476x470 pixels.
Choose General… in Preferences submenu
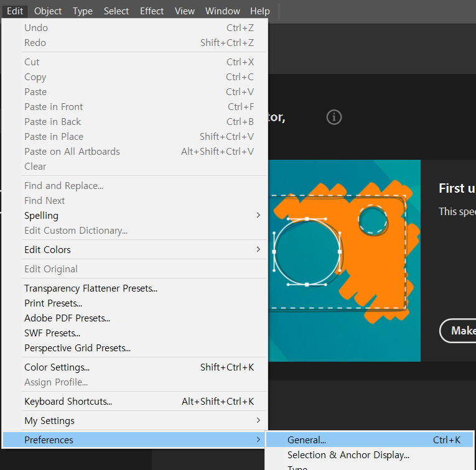tap(370, 440)
